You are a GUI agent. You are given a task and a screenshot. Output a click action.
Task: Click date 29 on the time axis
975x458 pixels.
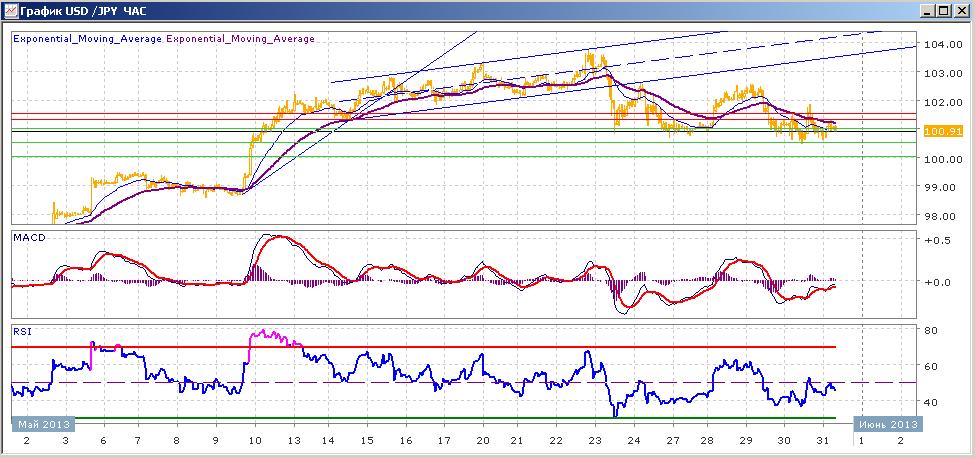[x=747, y=440]
